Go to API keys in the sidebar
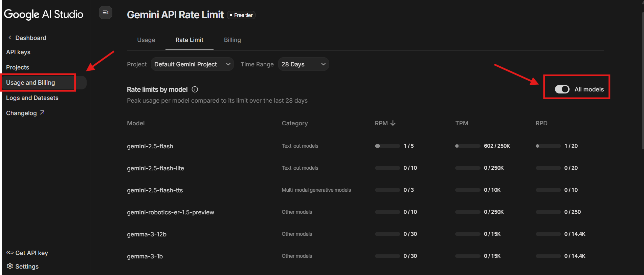This screenshot has height=275, width=644. tap(18, 52)
